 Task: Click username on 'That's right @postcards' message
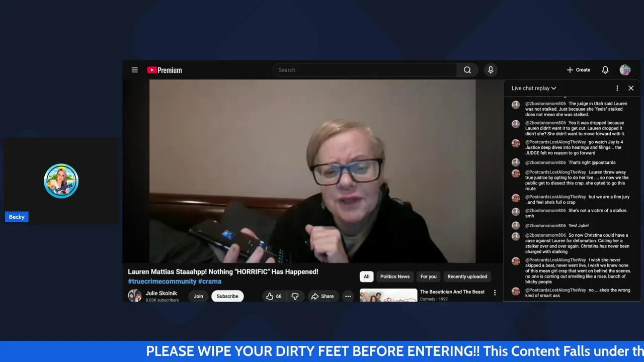pyautogui.click(x=545, y=162)
